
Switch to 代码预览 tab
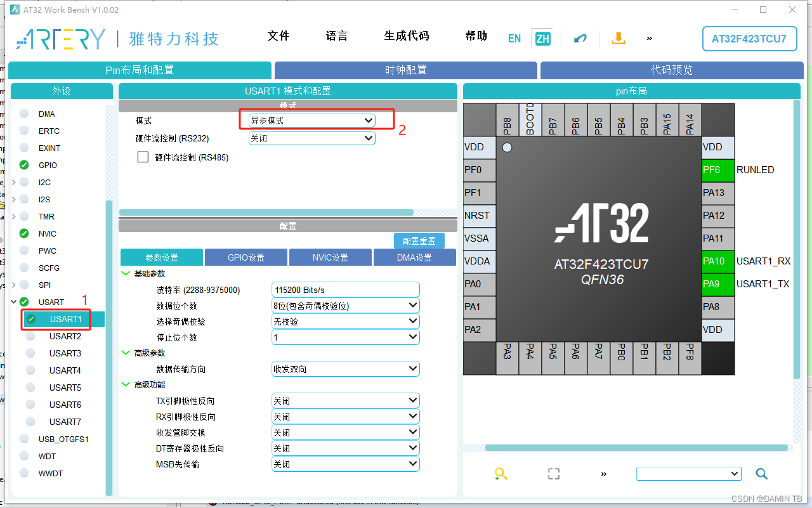pyautogui.click(x=672, y=70)
